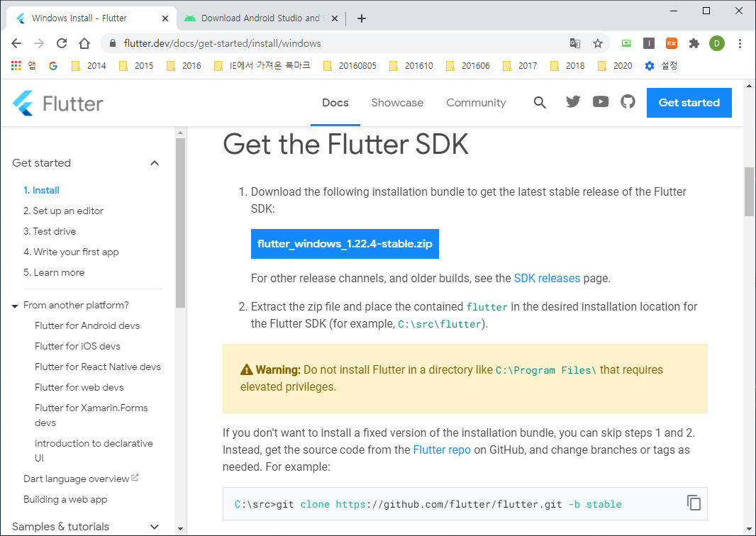Click the translate page icon in the address bar
756x536 pixels.
pos(574,43)
